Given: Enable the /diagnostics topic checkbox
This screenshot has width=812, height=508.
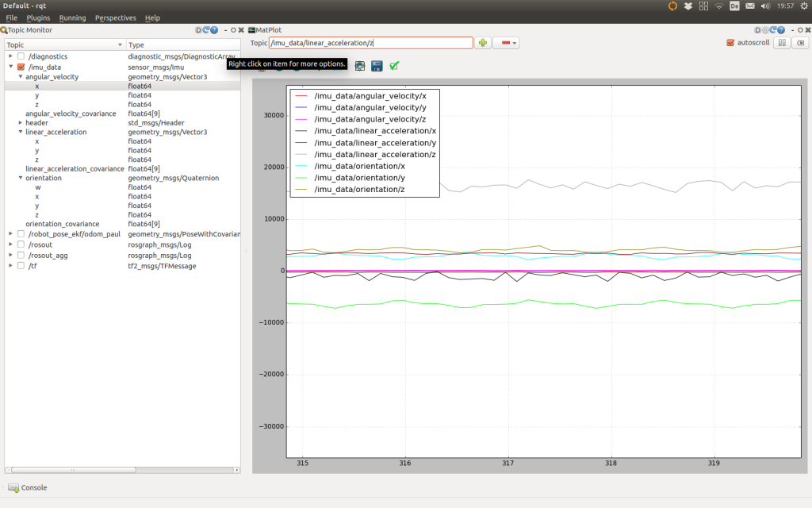Looking at the screenshot, I should click(x=21, y=56).
